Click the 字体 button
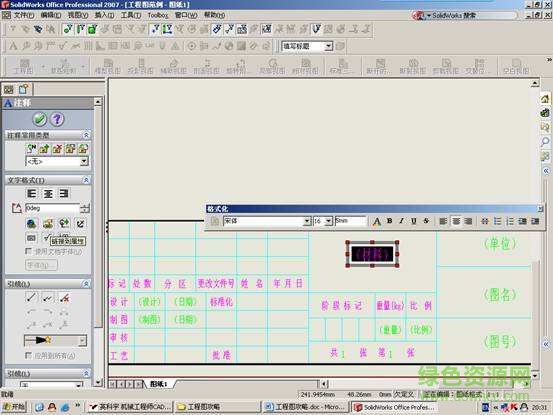 point(41,265)
